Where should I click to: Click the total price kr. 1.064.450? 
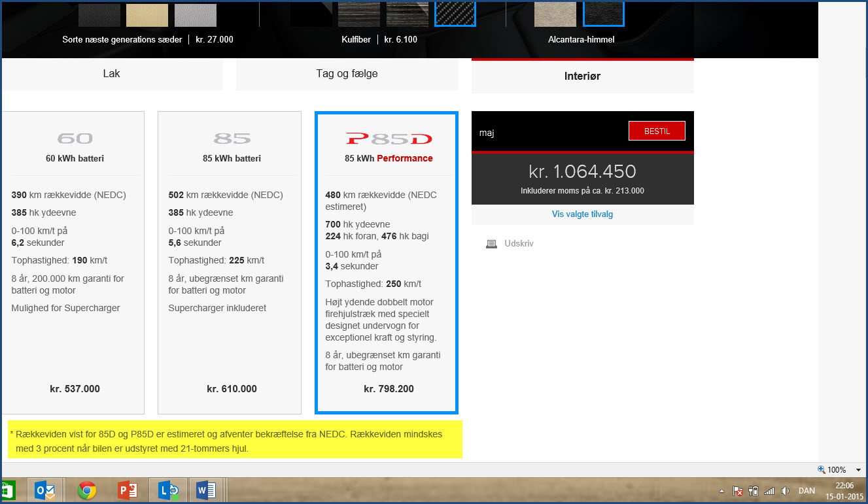pyautogui.click(x=582, y=171)
